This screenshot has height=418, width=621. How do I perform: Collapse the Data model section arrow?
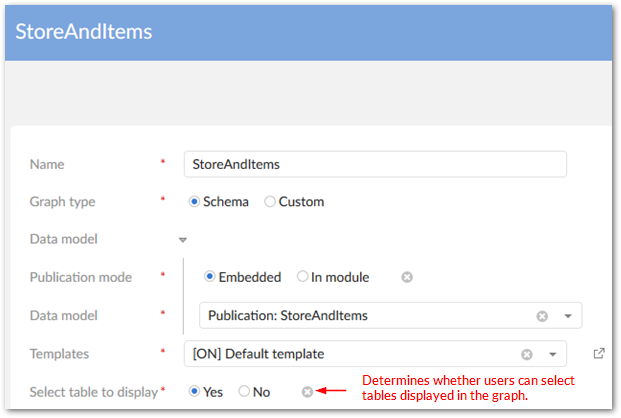[x=183, y=240]
